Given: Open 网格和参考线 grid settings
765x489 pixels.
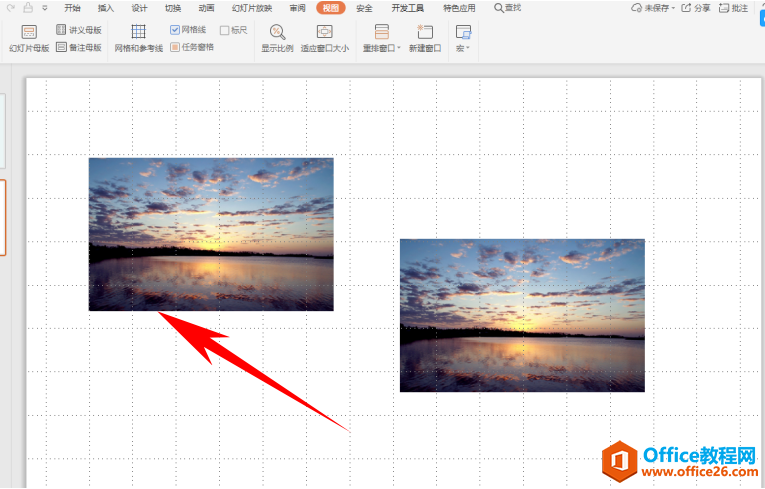Looking at the screenshot, I should (x=138, y=38).
